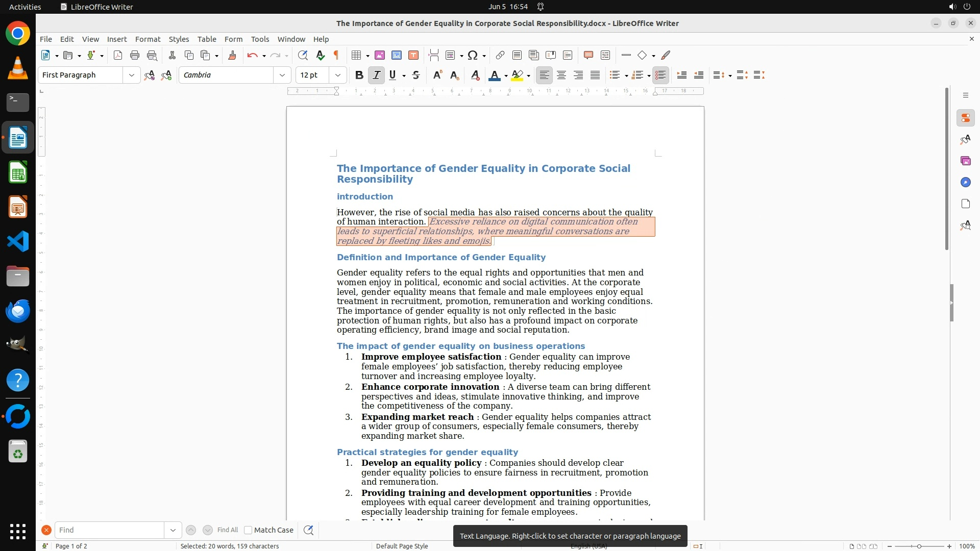This screenshot has width=980, height=551.
Task: Toggle Italic formatting off
Action: (x=376, y=75)
